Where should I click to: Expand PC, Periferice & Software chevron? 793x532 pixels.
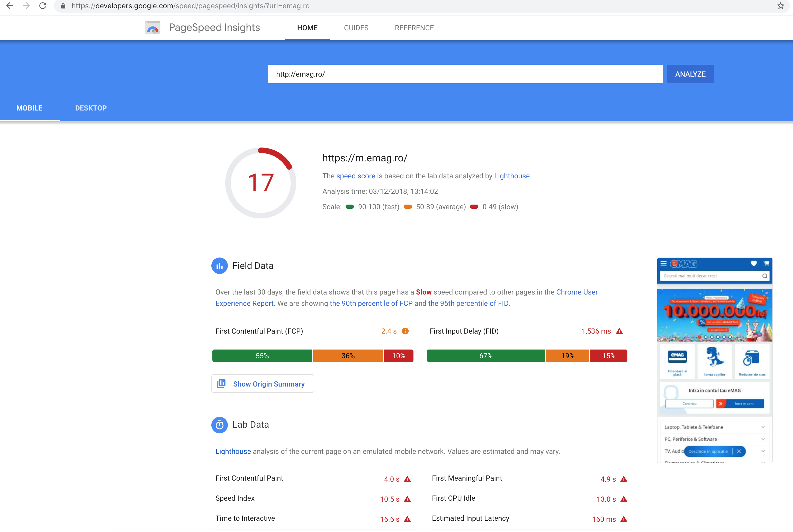[x=763, y=439]
